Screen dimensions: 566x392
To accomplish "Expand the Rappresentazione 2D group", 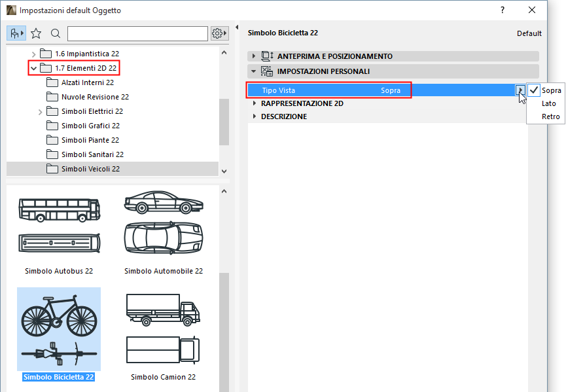I will tap(255, 103).
